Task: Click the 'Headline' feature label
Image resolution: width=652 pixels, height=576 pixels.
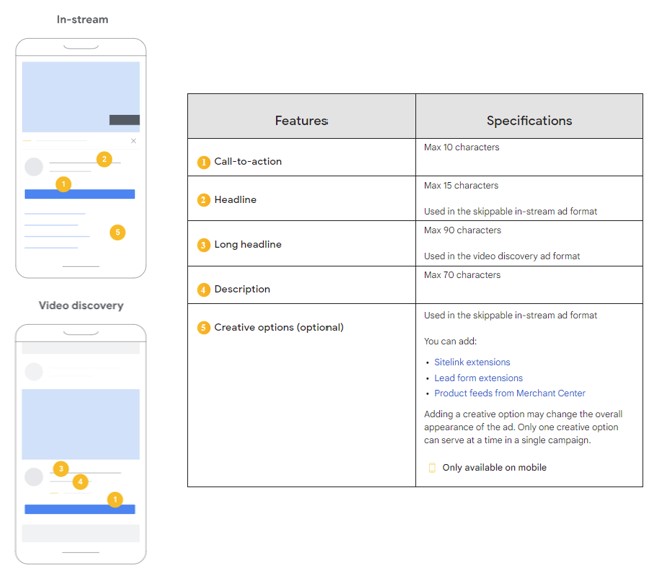Action: pos(235,200)
